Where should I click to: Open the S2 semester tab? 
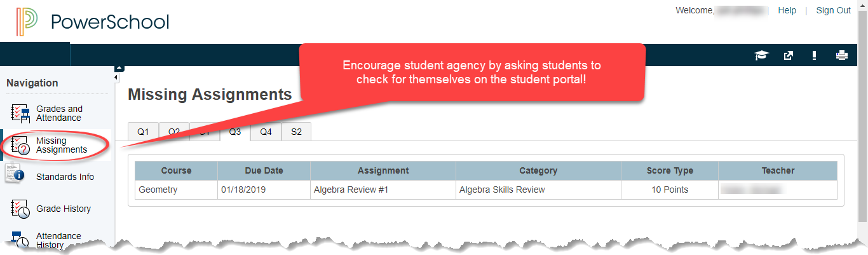coord(296,132)
